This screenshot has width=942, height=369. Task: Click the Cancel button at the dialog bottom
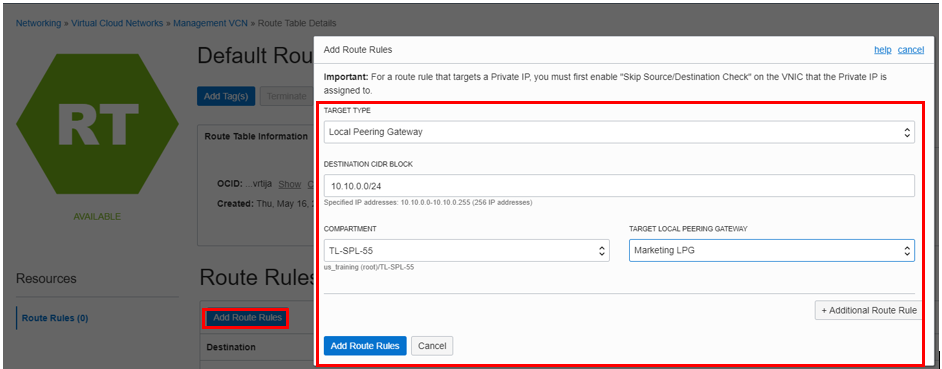click(x=432, y=346)
